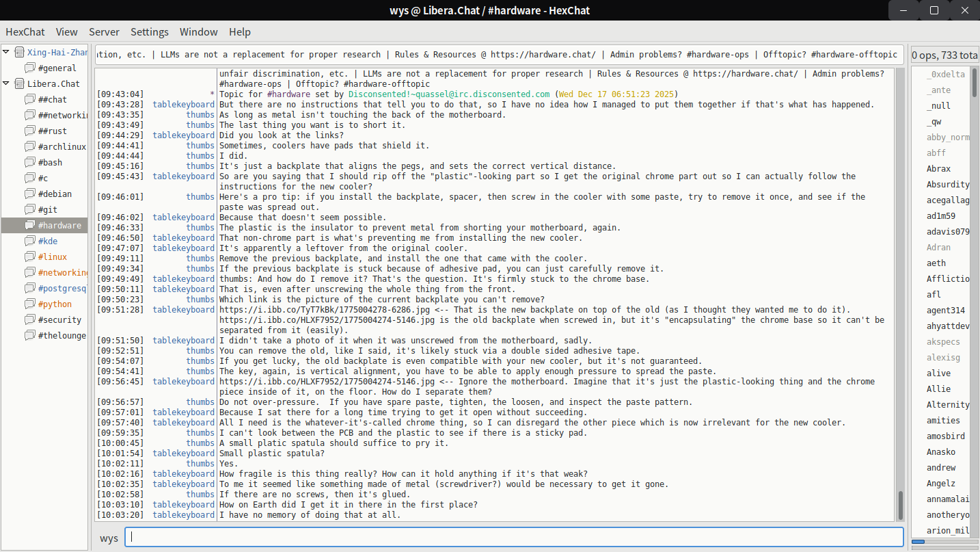The image size is (980, 552).
Task: Open the Server menu
Action: tap(104, 32)
